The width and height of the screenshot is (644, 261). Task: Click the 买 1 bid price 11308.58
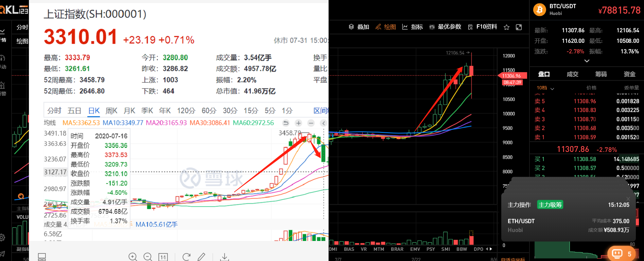click(585, 159)
